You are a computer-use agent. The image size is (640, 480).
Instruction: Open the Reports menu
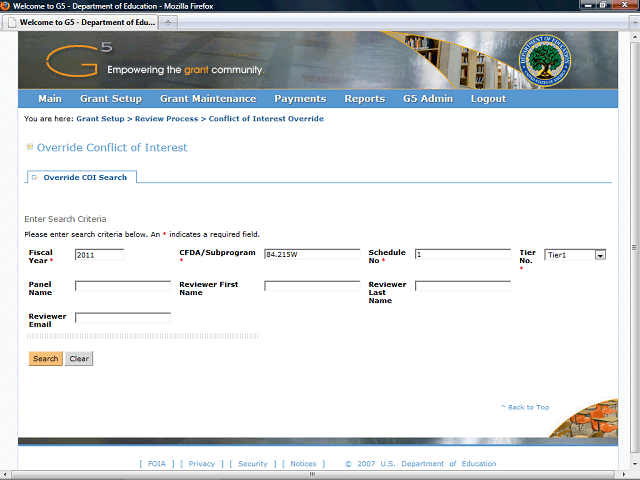364,99
